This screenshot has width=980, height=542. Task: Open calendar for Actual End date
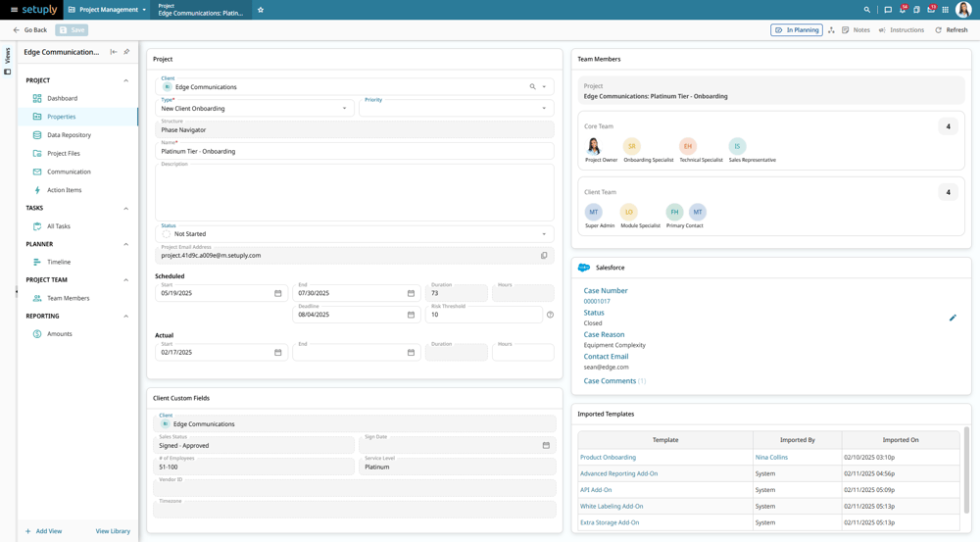[x=411, y=353]
